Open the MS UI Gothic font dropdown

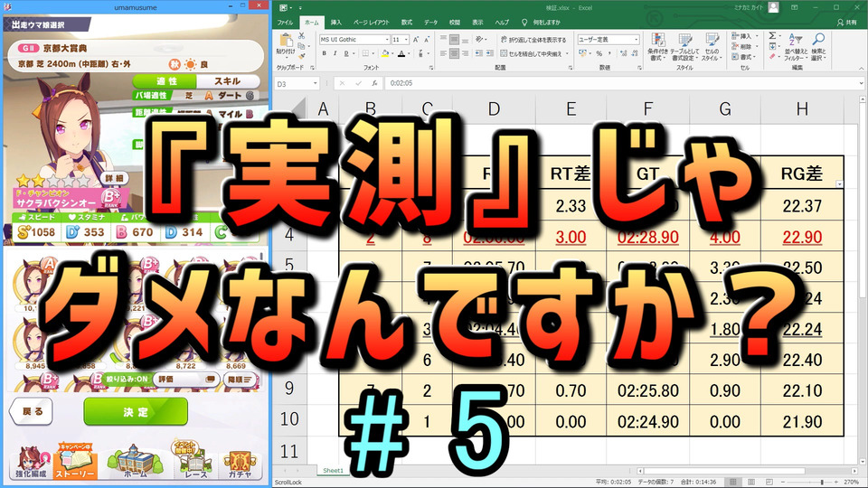pyautogui.click(x=387, y=40)
